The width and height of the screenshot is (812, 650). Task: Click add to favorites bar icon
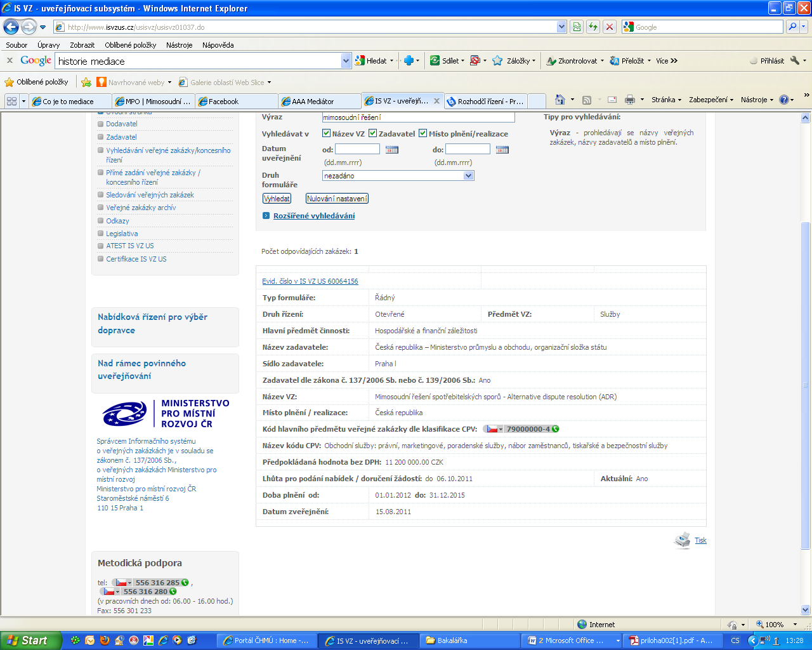pyautogui.click(x=86, y=82)
